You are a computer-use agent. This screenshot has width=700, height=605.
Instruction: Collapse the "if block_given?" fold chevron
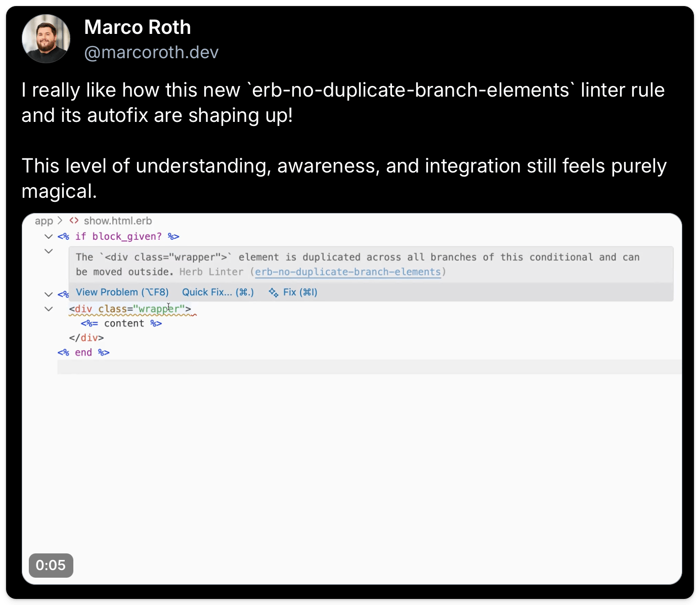49,236
